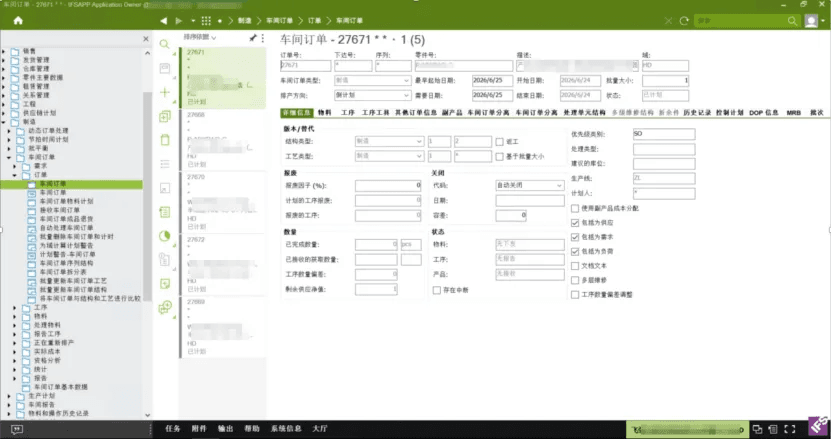Click the Search magnifier in vertical toolbar
The height and width of the screenshot is (439, 831).
tap(165, 44)
